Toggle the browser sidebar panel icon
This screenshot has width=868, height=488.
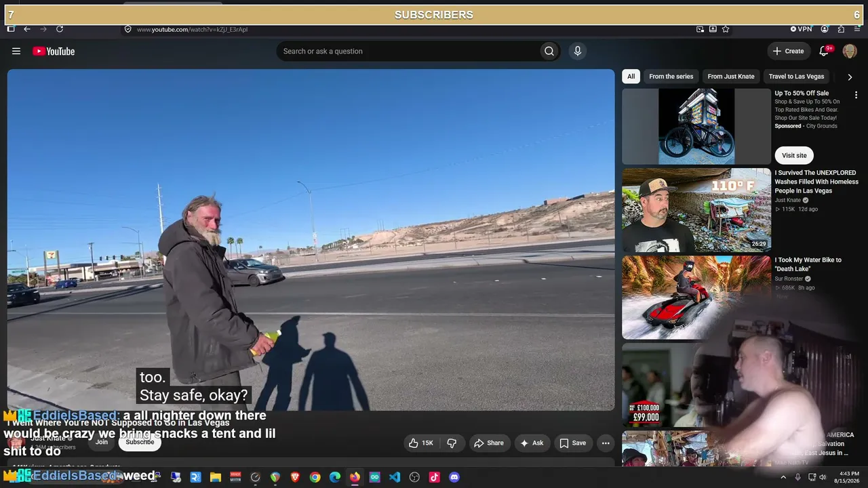[x=11, y=29]
